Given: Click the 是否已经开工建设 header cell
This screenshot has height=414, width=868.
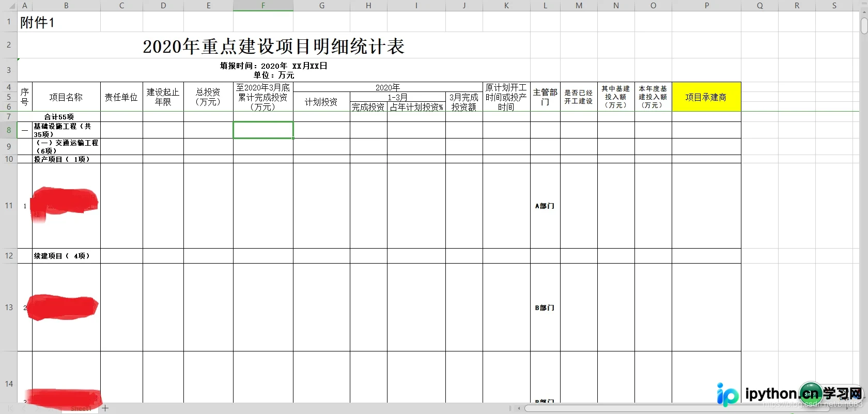Looking at the screenshot, I should 579,97.
